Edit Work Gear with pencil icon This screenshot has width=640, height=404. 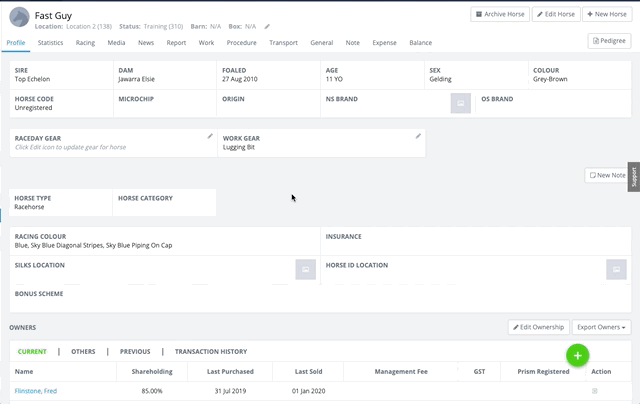[418, 136]
